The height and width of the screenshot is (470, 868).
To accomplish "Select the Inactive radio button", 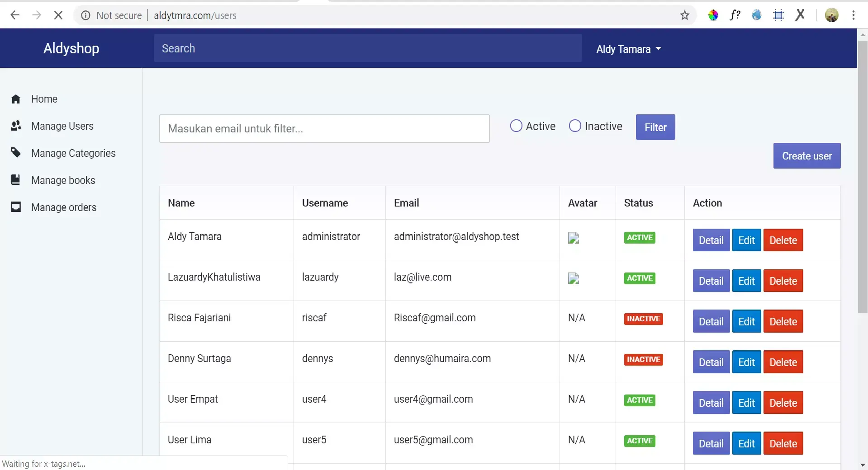I will (x=575, y=126).
